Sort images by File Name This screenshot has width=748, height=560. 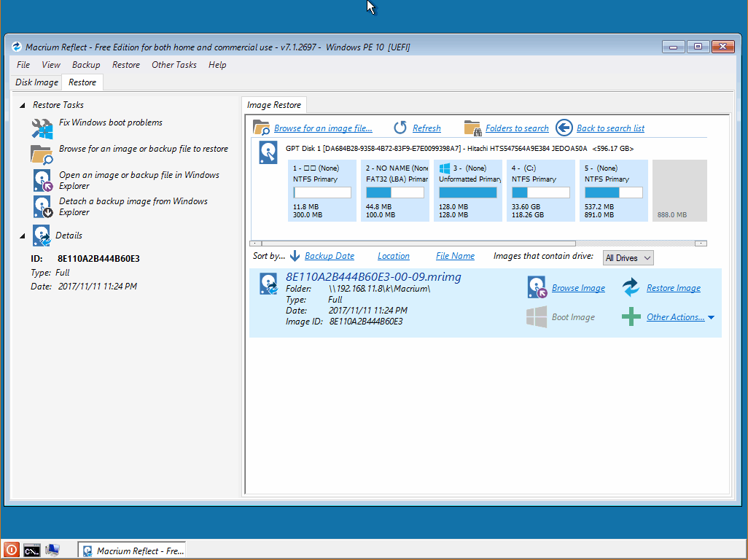(455, 256)
